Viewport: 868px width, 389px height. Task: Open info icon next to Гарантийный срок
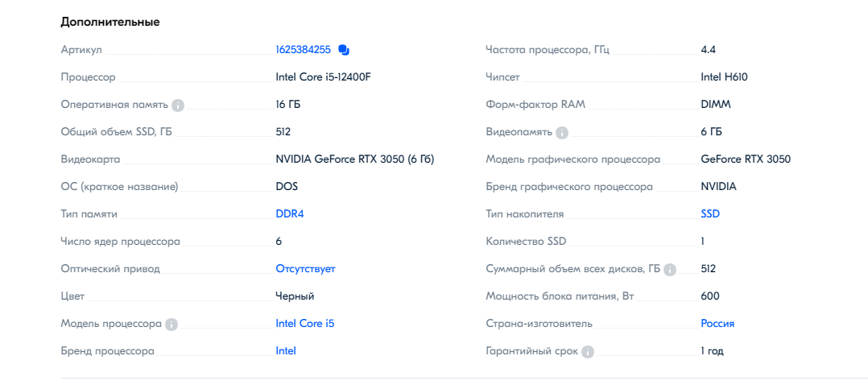(x=588, y=352)
